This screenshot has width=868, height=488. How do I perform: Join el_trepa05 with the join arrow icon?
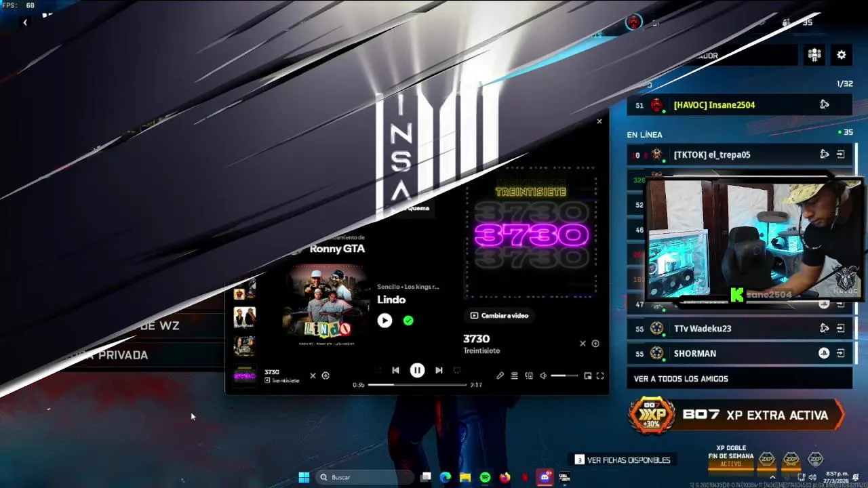[841, 155]
